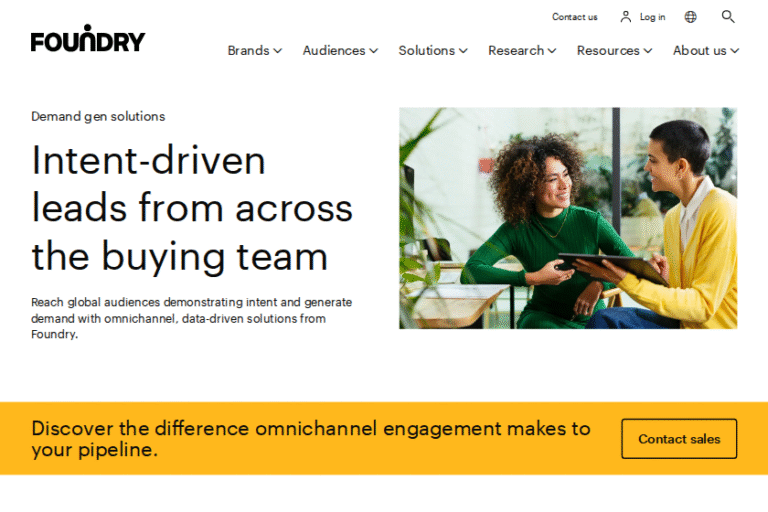Click the chevron next to Research
768x512 pixels.
[552, 51]
